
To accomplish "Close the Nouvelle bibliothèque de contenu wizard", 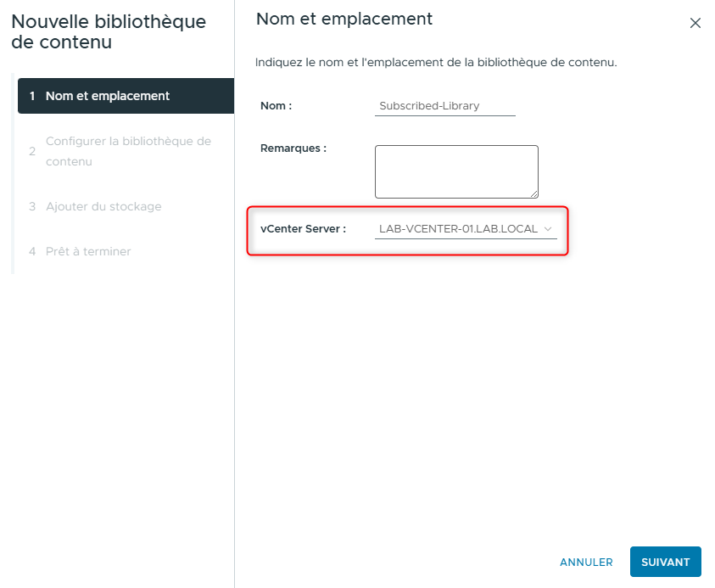I will [x=695, y=23].
